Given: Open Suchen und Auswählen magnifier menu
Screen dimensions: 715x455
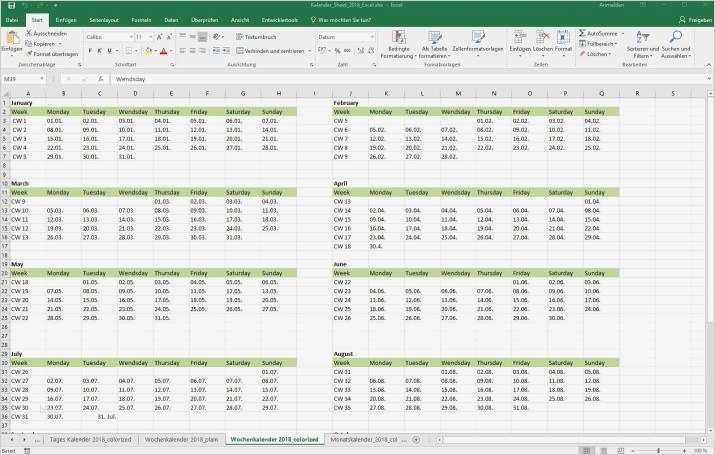Looking at the screenshot, I should coord(676,44).
